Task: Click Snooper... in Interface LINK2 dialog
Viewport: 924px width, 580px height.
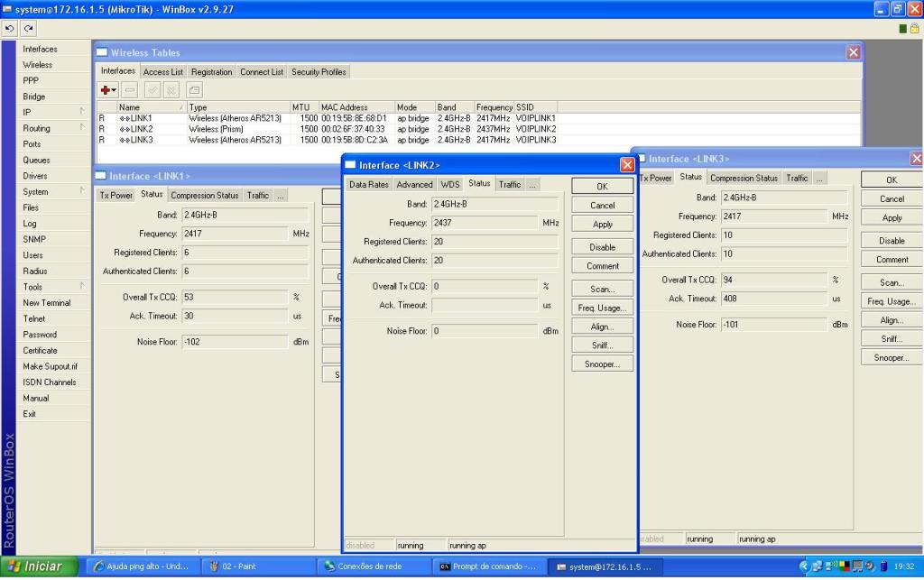Action: tap(602, 364)
